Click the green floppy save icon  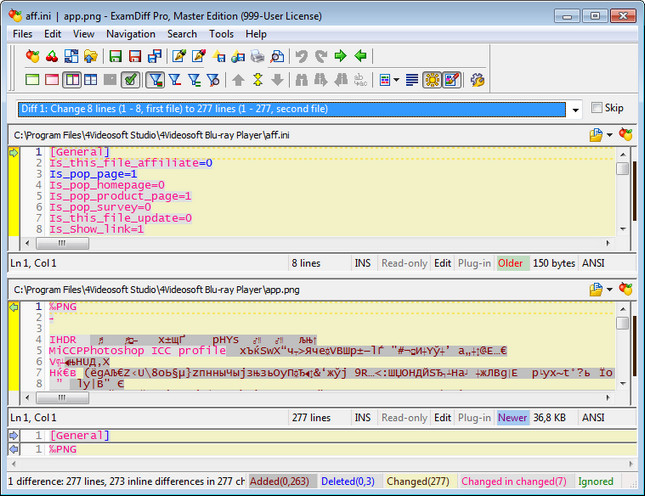tap(116, 56)
